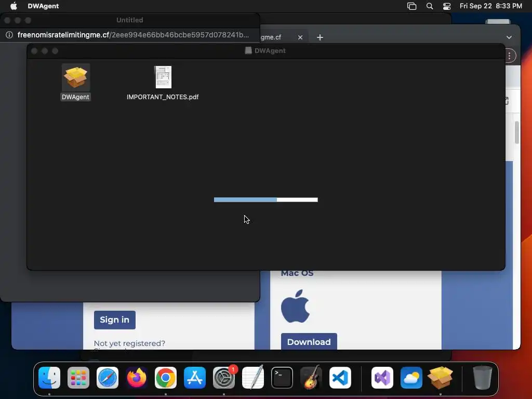Open the Weather app from the dock
This screenshot has height=399, width=532.
411,378
